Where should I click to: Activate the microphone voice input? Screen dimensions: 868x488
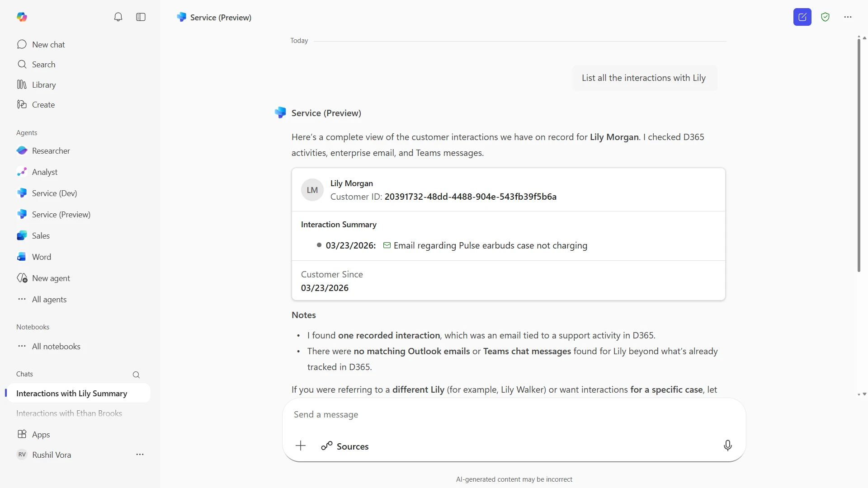(727, 446)
